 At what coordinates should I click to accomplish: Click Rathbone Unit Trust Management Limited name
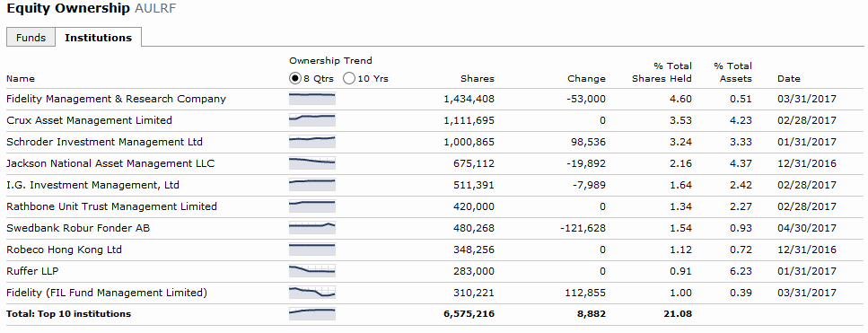[112, 206]
